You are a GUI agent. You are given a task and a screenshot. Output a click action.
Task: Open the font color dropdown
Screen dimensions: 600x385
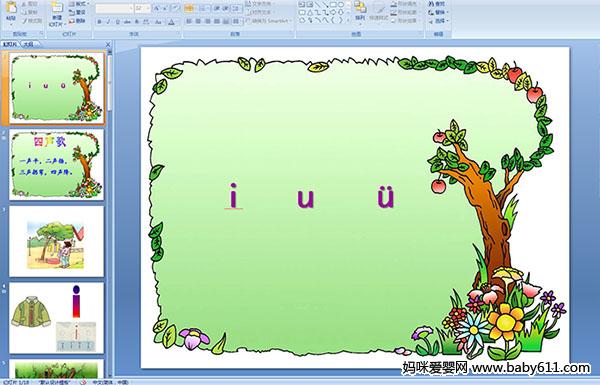pyautogui.click(x=172, y=22)
